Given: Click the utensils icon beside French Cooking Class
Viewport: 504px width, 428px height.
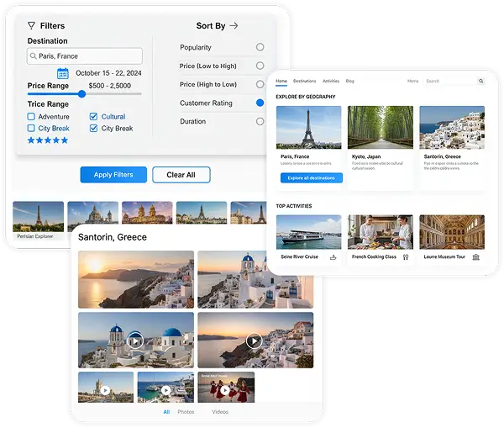Looking at the screenshot, I should click(x=406, y=257).
